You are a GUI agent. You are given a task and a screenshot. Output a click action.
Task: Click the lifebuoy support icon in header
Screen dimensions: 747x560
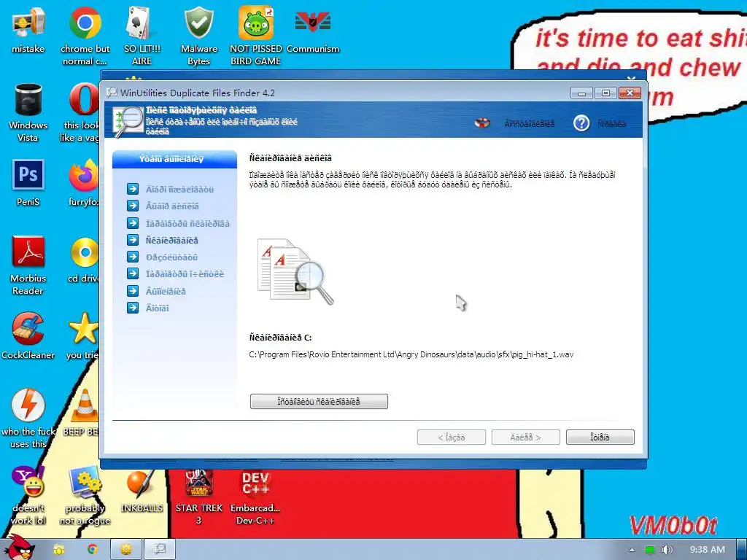click(482, 122)
